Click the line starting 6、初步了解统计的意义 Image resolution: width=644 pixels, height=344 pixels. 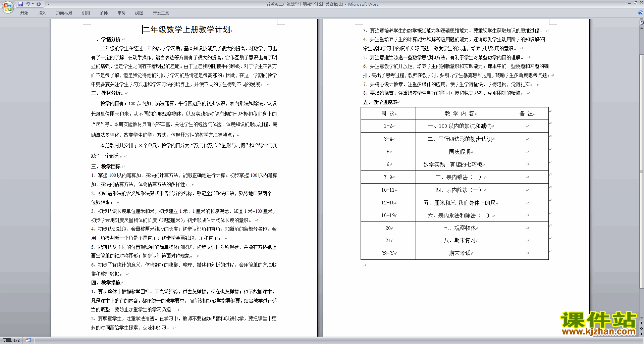(x=184, y=265)
